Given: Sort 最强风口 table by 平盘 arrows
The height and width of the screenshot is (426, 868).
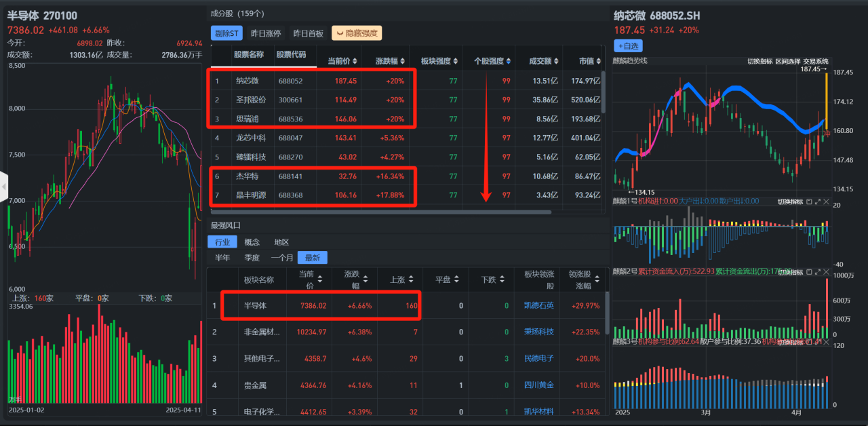Looking at the screenshot, I should tap(456, 279).
